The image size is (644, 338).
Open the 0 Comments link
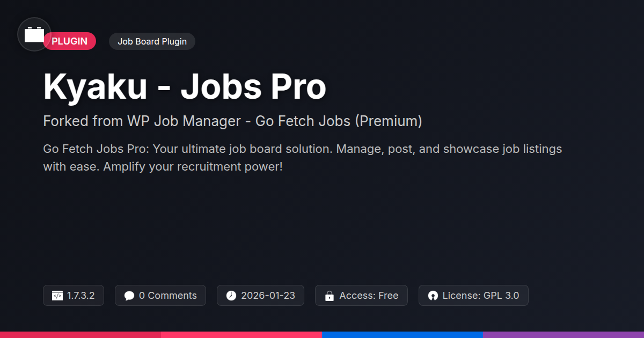(167, 296)
